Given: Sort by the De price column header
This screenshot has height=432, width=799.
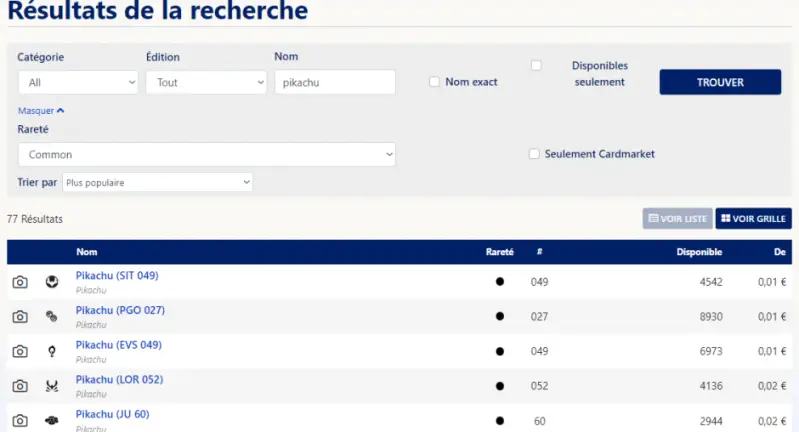Looking at the screenshot, I should coord(780,252).
